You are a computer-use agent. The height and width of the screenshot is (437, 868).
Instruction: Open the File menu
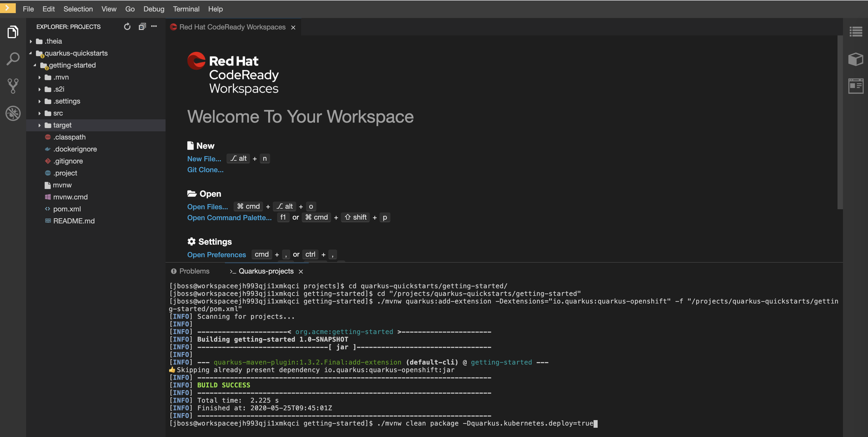pyautogui.click(x=28, y=9)
